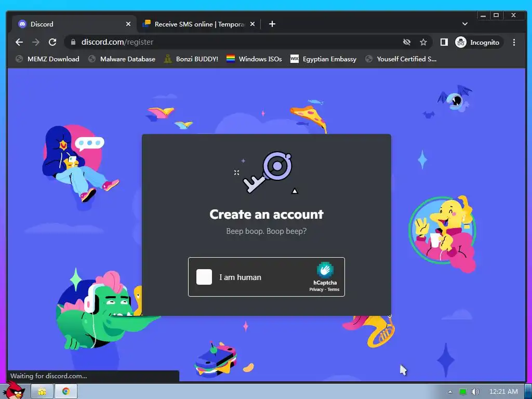Click the 12:21 AM clock
The image size is (532, 399).
click(x=503, y=392)
